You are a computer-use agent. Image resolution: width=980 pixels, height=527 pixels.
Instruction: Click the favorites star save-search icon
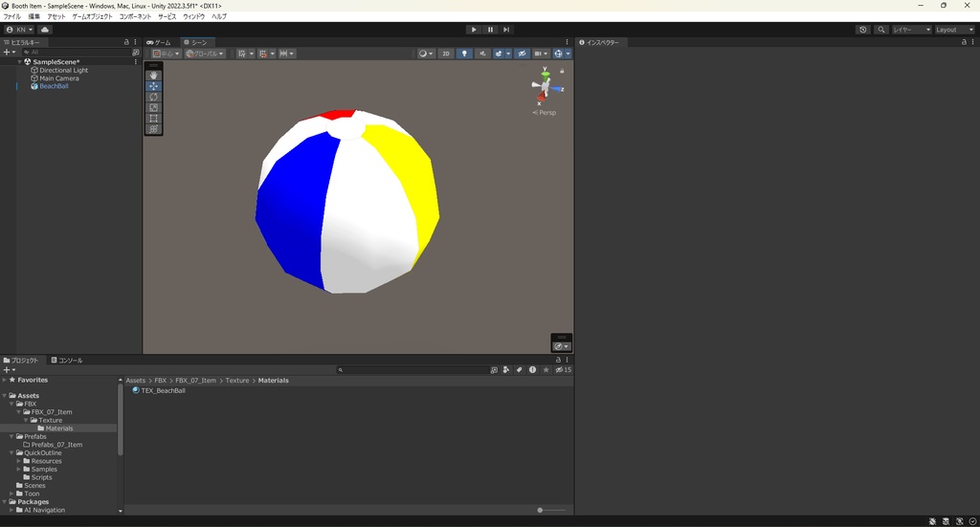tap(546, 369)
